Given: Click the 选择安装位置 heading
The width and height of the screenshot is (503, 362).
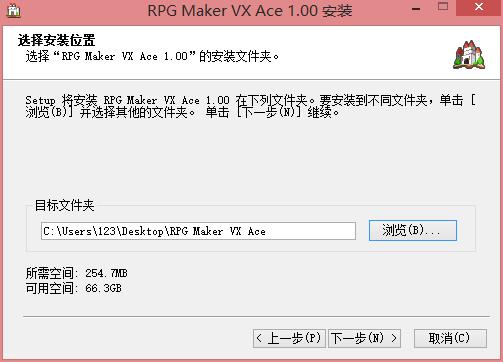Looking at the screenshot, I should [x=57, y=40].
